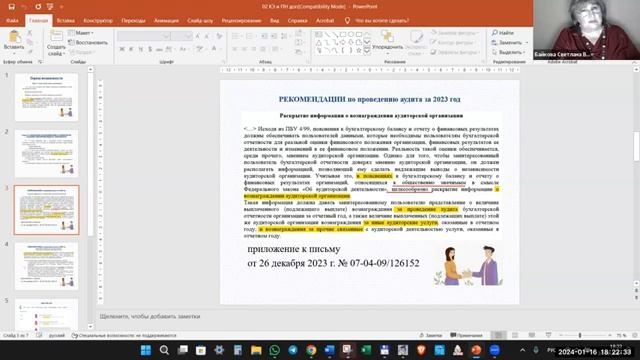Select slide 2 thumbnail

tap(46, 153)
